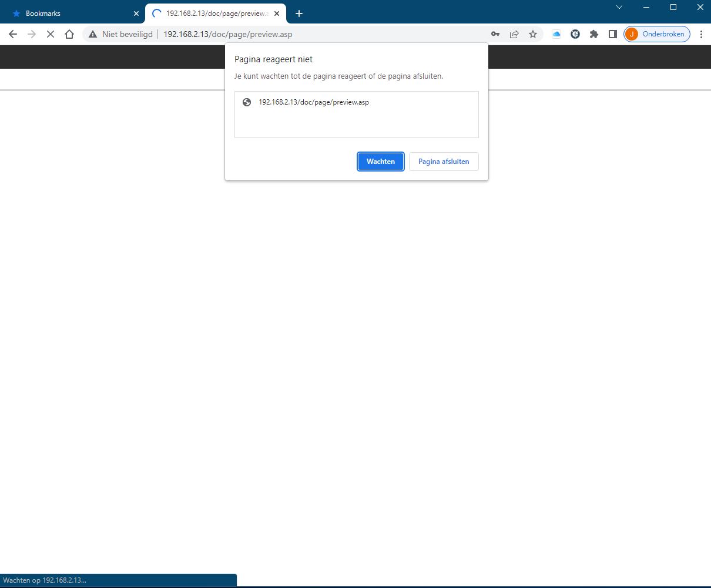Open the home page icon
The image size is (711, 588).
tap(69, 34)
